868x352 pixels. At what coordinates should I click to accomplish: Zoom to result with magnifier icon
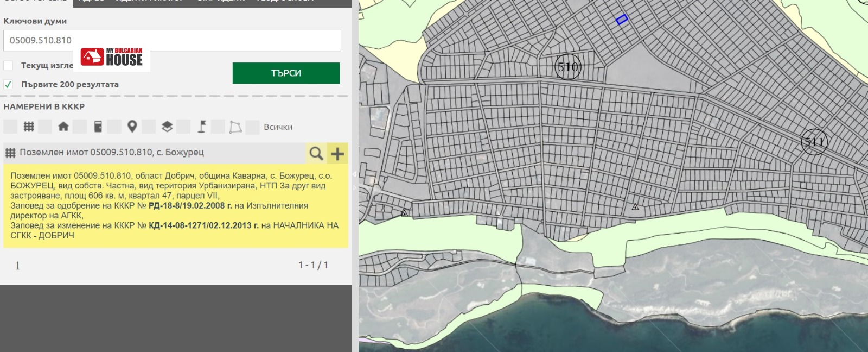(x=316, y=154)
